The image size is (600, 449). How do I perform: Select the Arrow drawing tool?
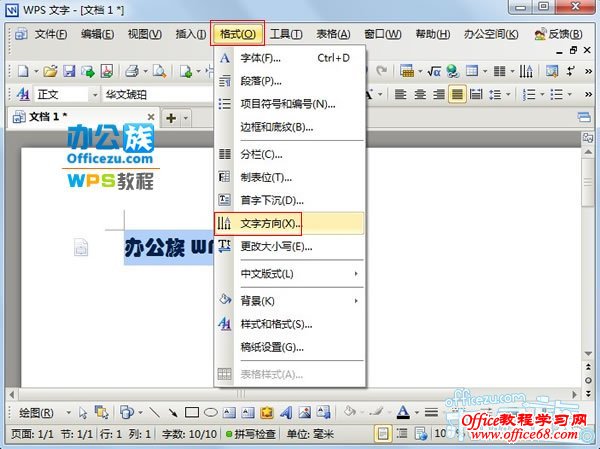[x=173, y=412]
